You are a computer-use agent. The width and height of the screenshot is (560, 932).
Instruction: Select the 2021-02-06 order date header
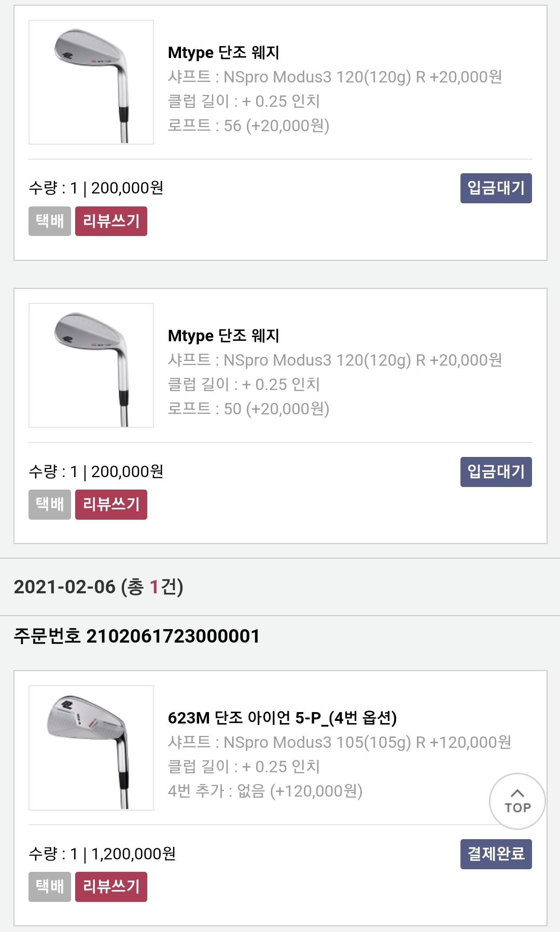click(99, 587)
